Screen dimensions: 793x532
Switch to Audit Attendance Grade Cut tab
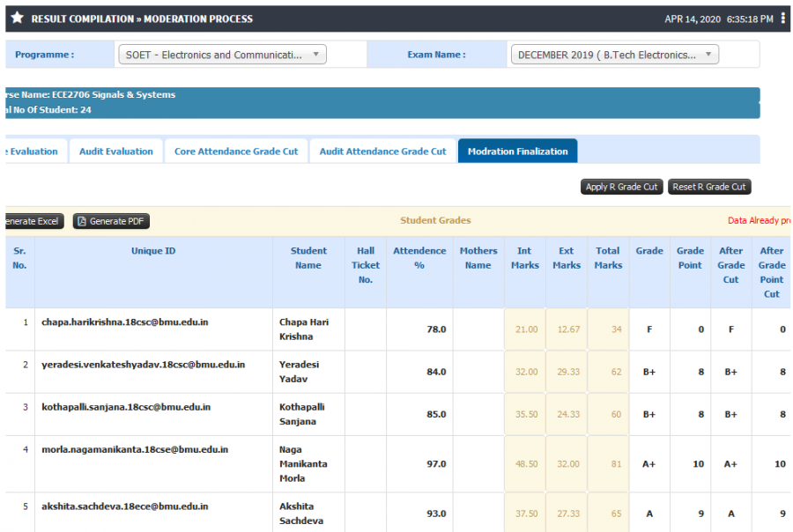383,151
